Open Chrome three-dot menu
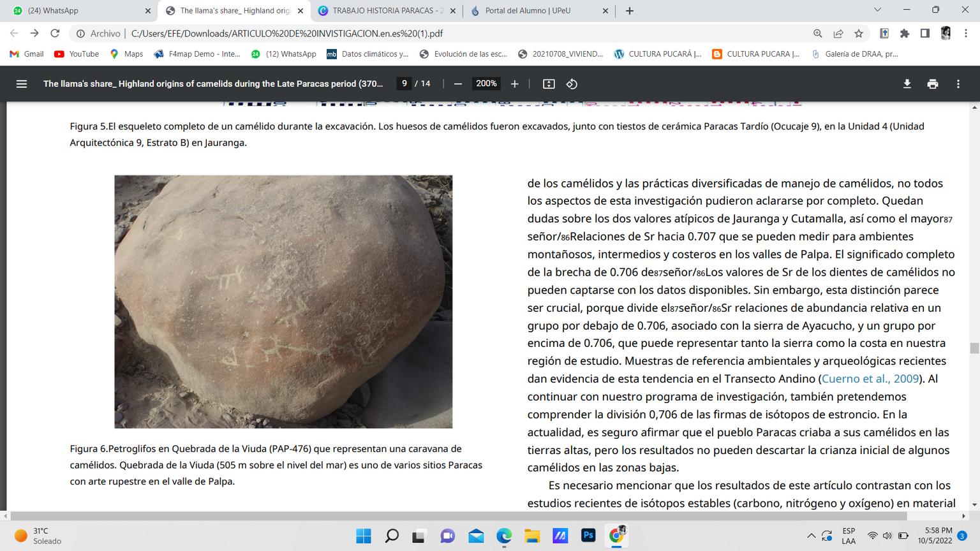This screenshot has width=980, height=551. (966, 33)
